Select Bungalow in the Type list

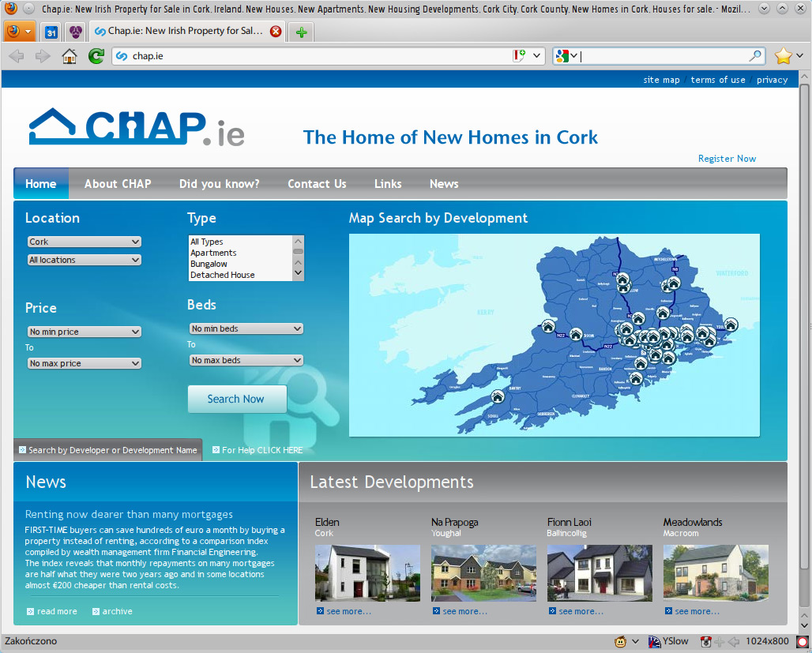tap(209, 265)
